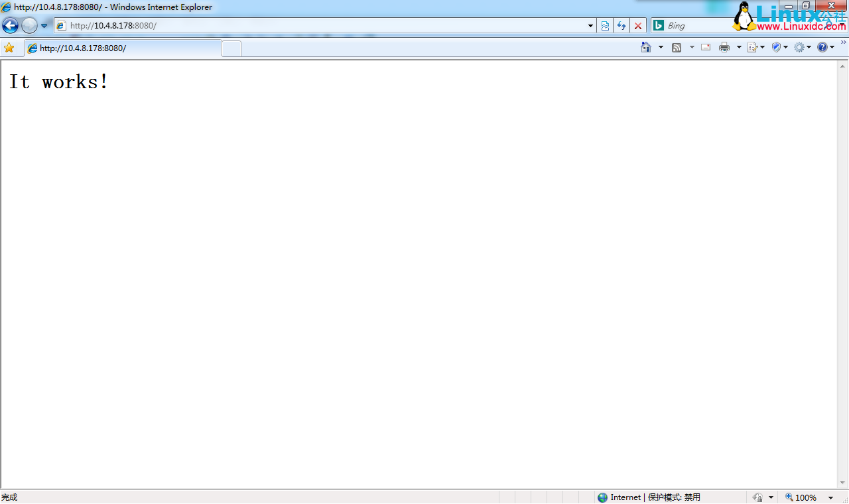Click the Help question mark icon

tap(822, 47)
